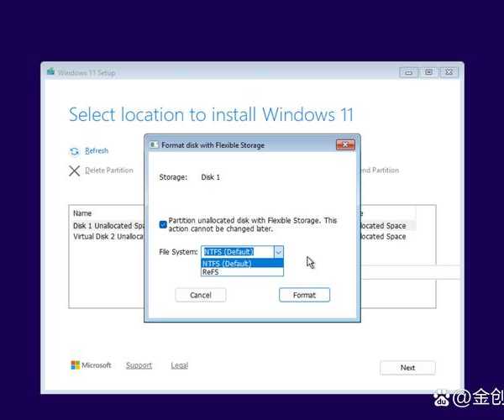Select the Delete Partition label
The width and height of the screenshot is (504, 420).
tap(109, 171)
